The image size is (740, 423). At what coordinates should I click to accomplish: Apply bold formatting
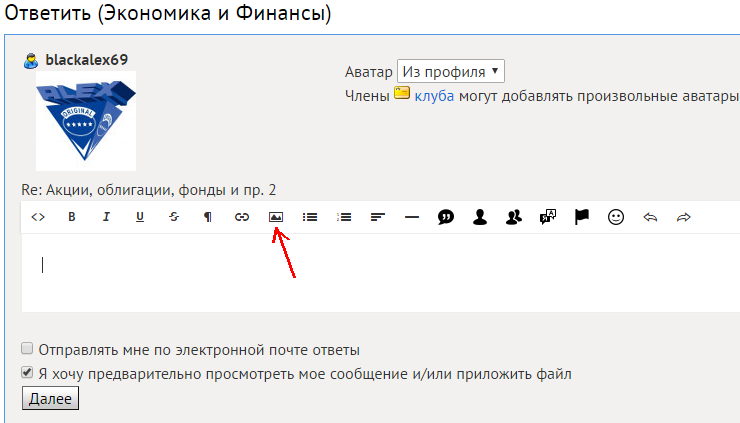pos(72,217)
